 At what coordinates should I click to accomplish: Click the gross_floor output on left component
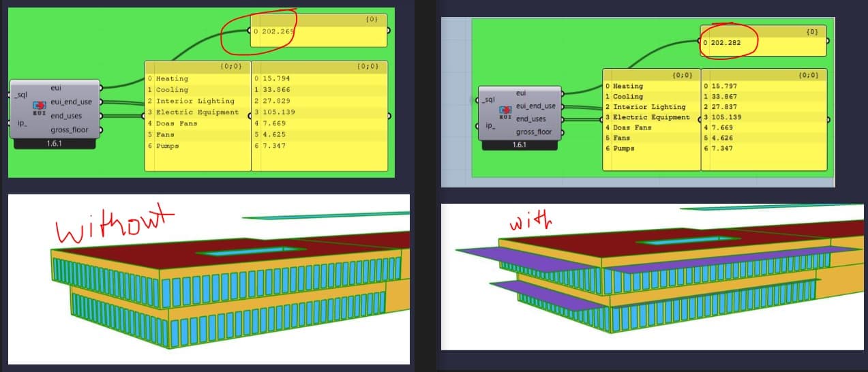coord(69,129)
